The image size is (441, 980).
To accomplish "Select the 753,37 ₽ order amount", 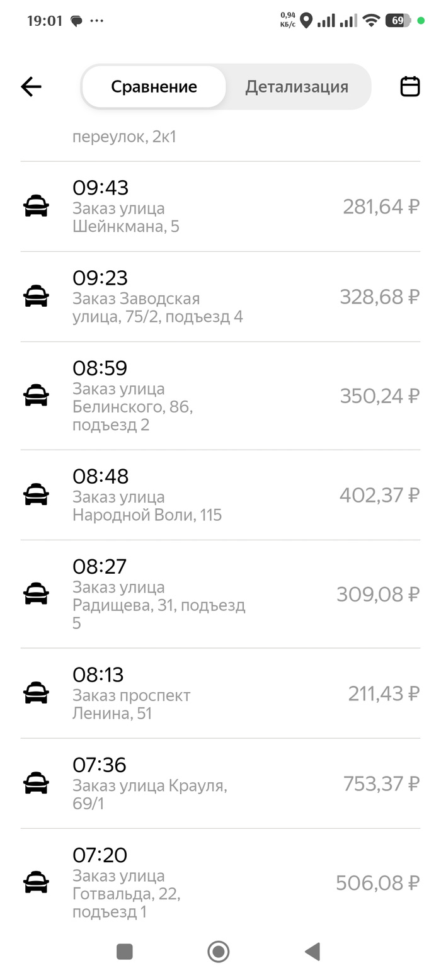I will click(381, 783).
